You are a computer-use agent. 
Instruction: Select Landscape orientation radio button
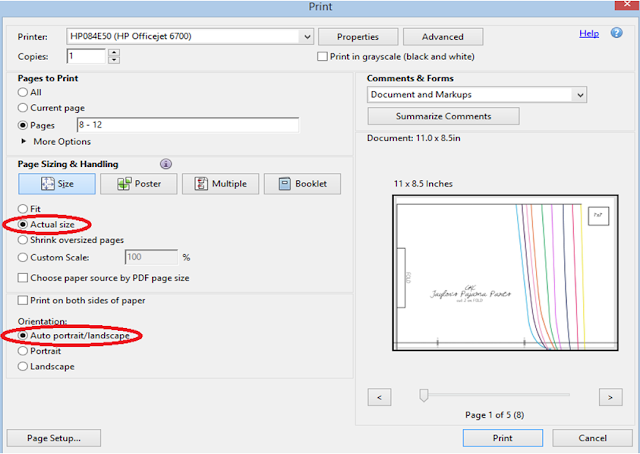tap(23, 367)
